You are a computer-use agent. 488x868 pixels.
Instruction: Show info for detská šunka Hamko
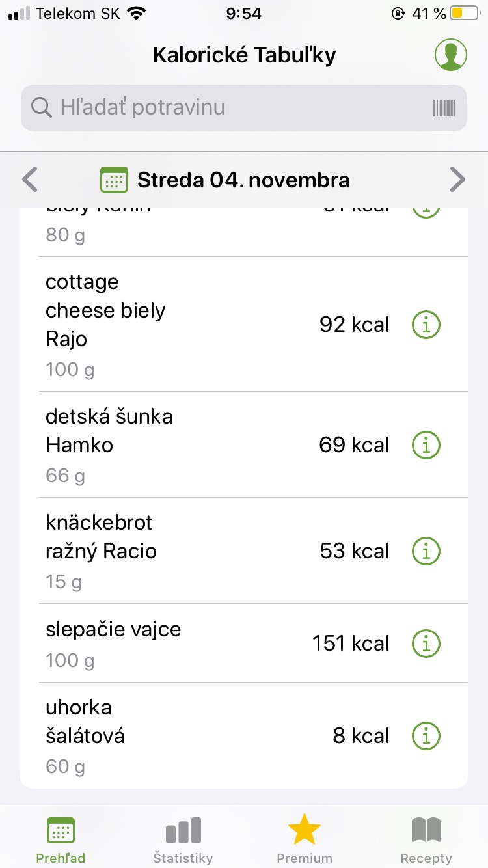point(426,445)
